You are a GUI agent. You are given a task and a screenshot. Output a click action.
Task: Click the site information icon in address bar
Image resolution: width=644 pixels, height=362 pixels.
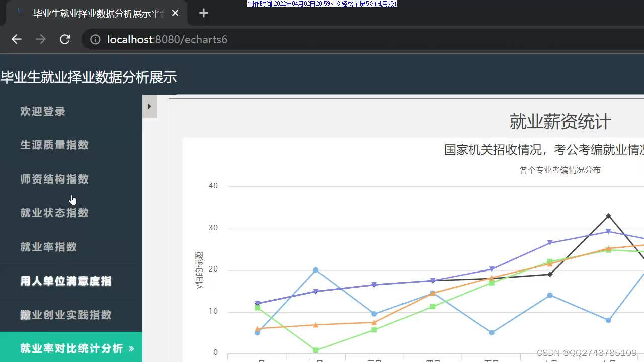pyautogui.click(x=95, y=39)
